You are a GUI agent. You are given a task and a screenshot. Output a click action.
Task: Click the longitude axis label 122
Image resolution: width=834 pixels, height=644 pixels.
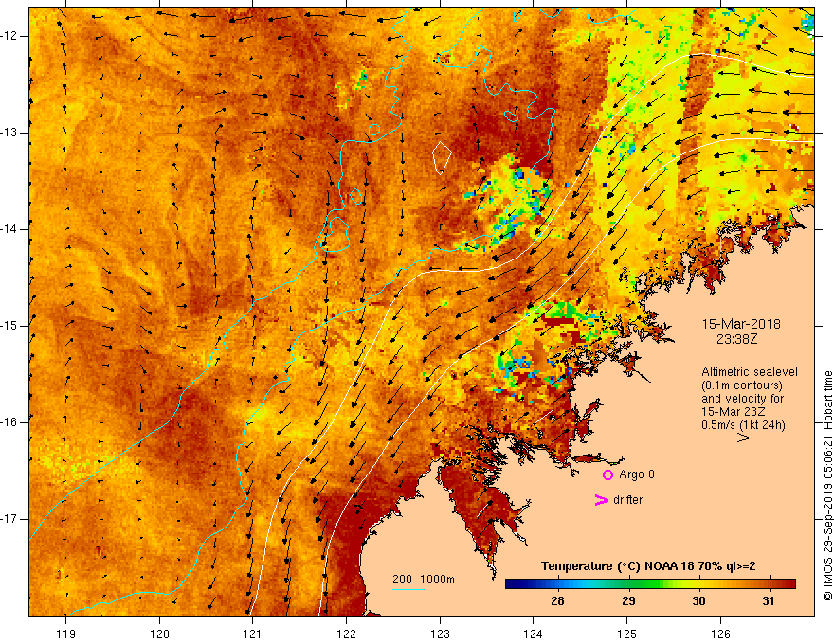346,634
